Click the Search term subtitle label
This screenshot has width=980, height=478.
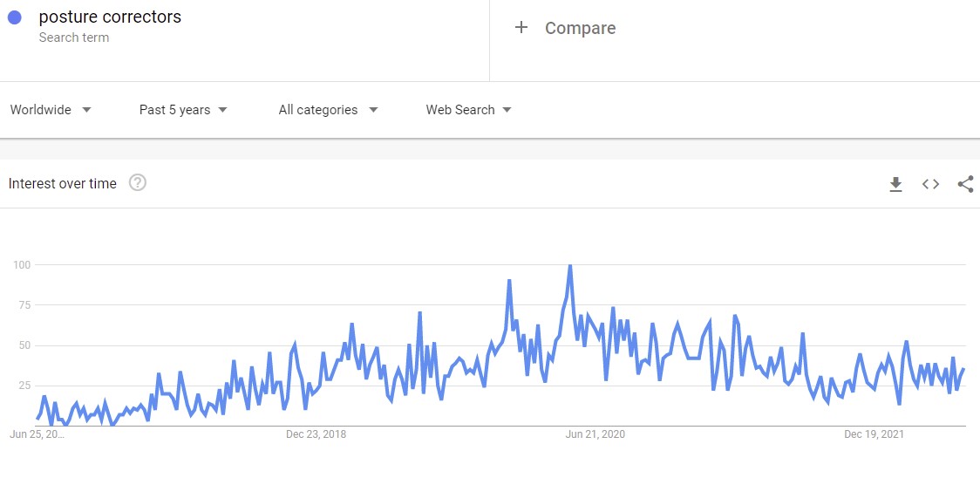point(74,38)
